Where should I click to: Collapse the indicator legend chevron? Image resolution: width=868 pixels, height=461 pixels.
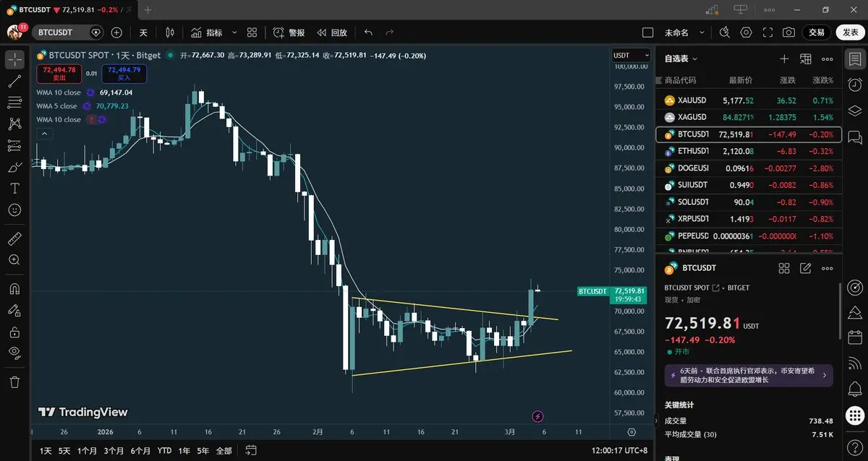[43, 134]
